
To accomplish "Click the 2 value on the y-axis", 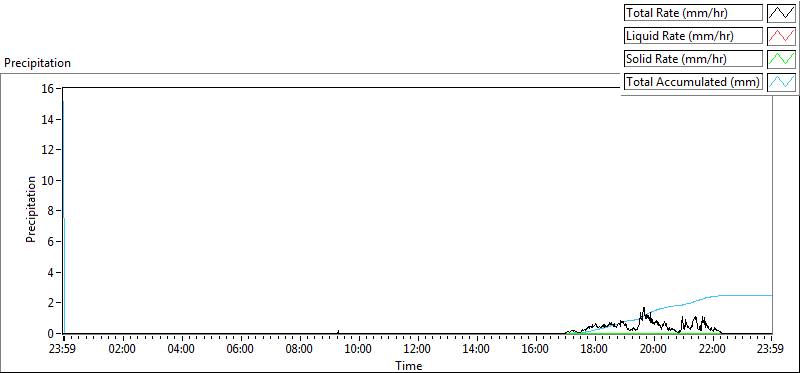I will 51,303.
